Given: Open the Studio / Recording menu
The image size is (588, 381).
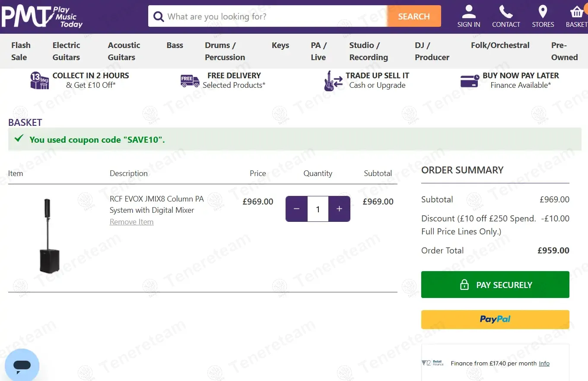Looking at the screenshot, I should click(369, 51).
